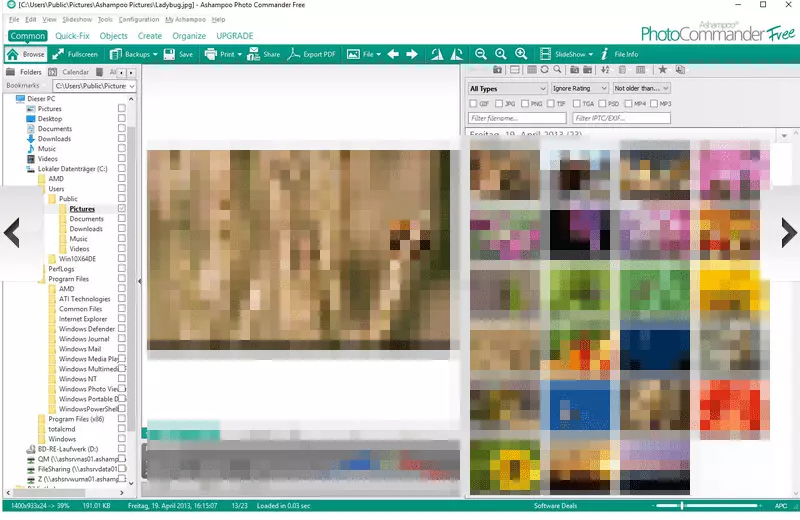The image size is (800, 520).
Task: Click the Save disk icon
Action: tap(179, 54)
